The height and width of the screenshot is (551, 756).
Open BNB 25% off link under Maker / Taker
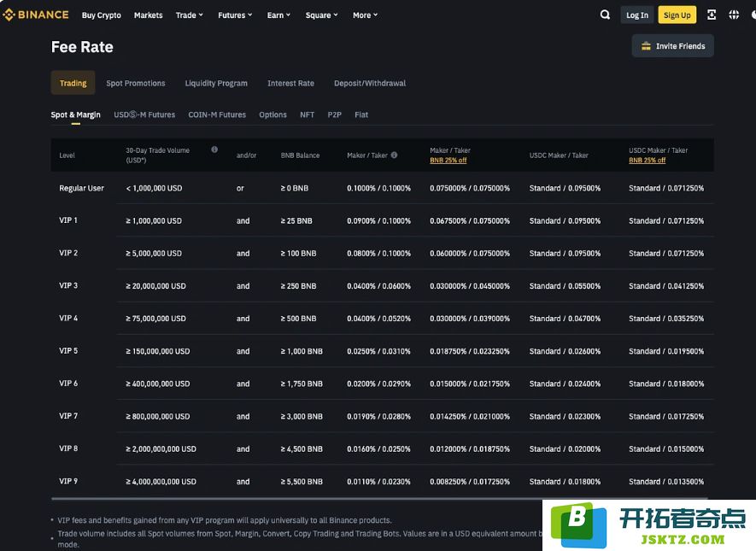[x=448, y=160]
